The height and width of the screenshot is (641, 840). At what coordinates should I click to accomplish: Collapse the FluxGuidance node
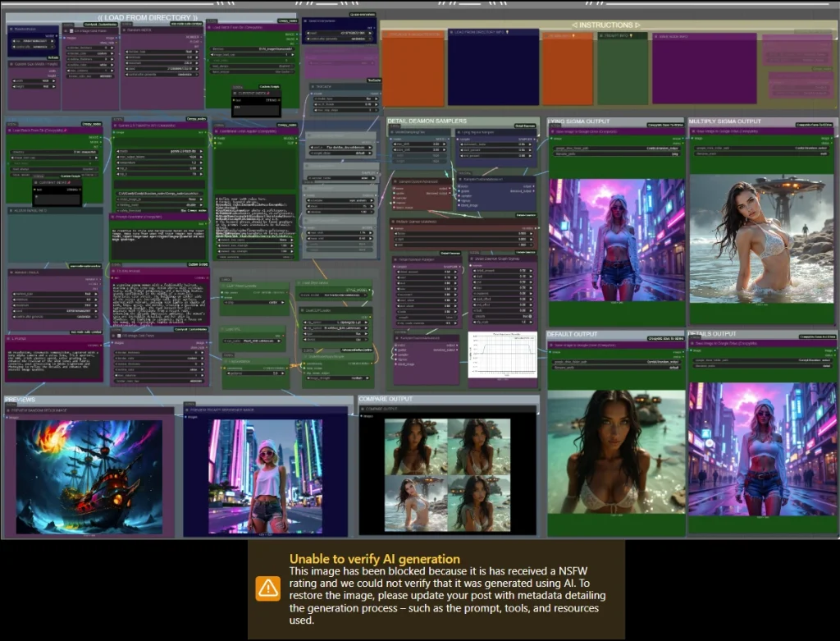pyautogui.click(x=225, y=361)
